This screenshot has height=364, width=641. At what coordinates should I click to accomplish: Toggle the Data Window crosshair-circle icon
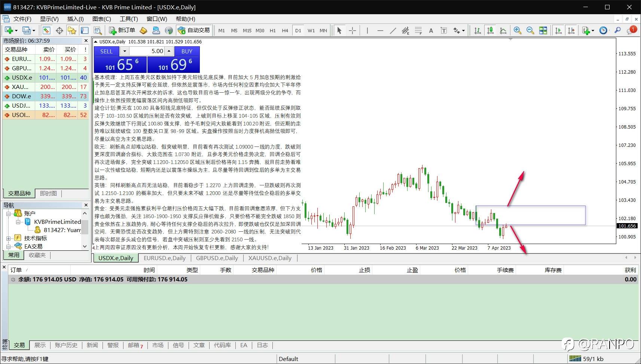click(59, 30)
